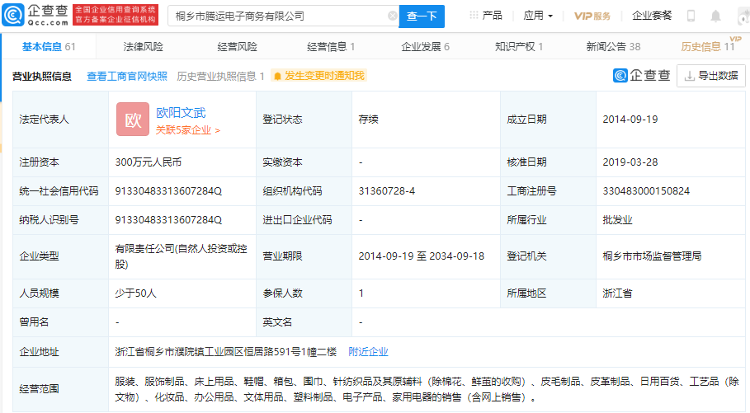The image size is (750, 413).
Task: Select 桐乡市市场监督管理局 registration authority
Action: coord(652,256)
